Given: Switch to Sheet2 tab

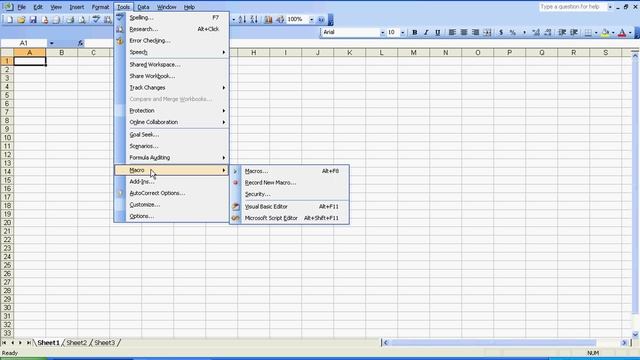Looking at the screenshot, I should pos(77,343).
